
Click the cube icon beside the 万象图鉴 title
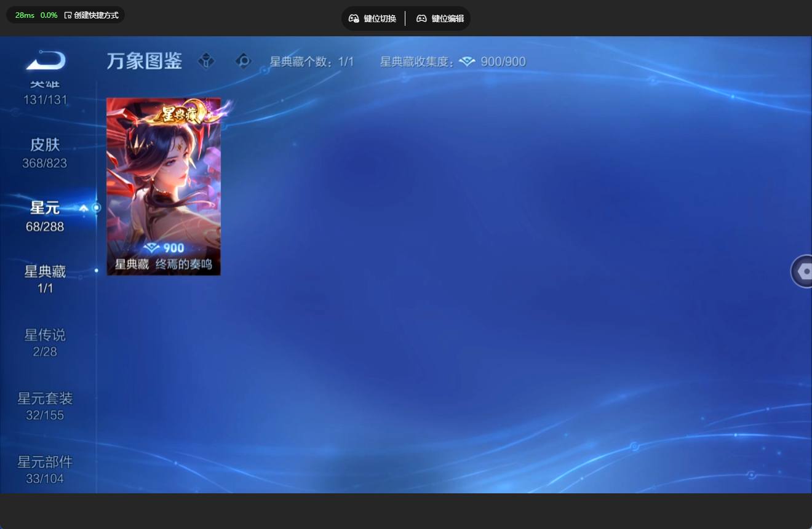[x=207, y=61]
